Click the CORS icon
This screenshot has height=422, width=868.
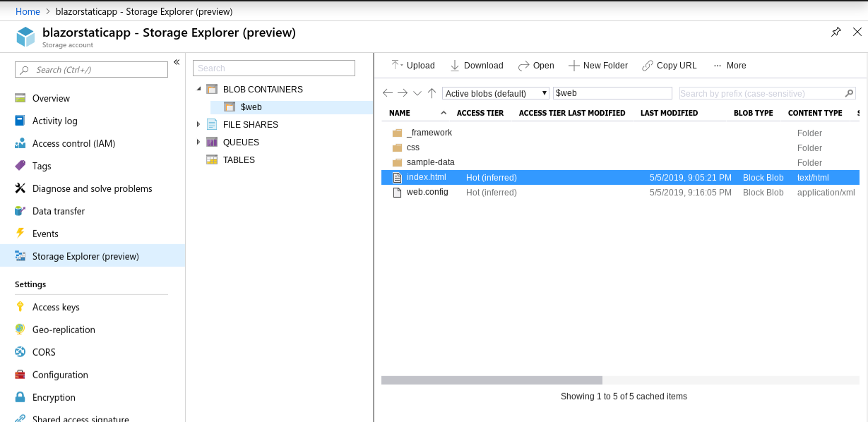coord(20,352)
